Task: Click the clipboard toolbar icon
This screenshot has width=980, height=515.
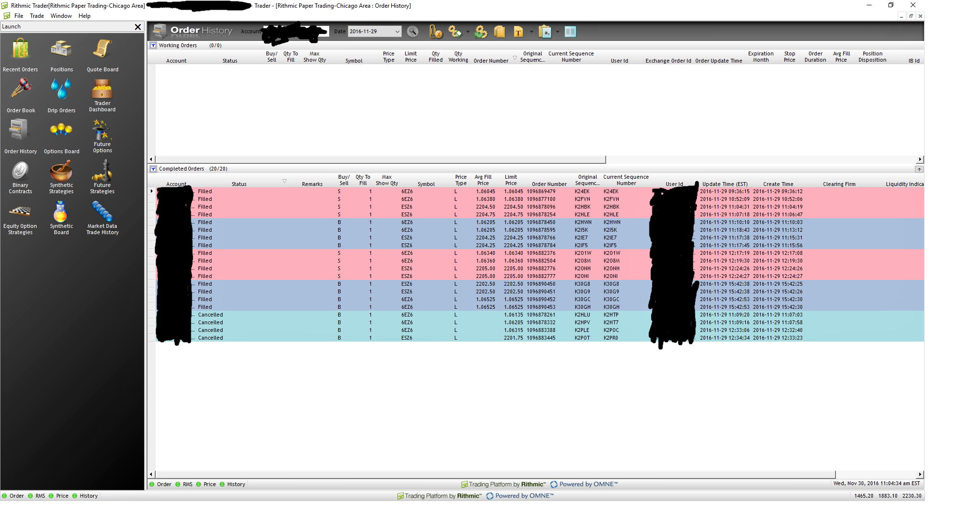Action: pos(545,32)
